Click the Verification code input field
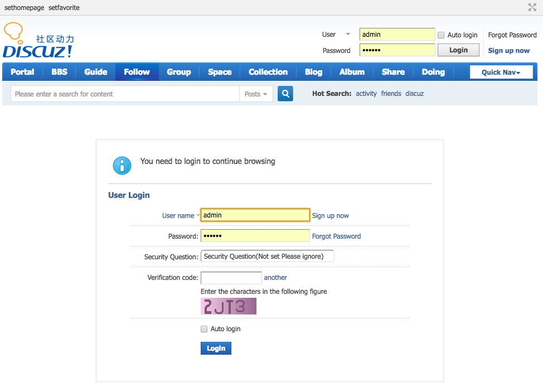The image size is (543, 392). coord(231,278)
